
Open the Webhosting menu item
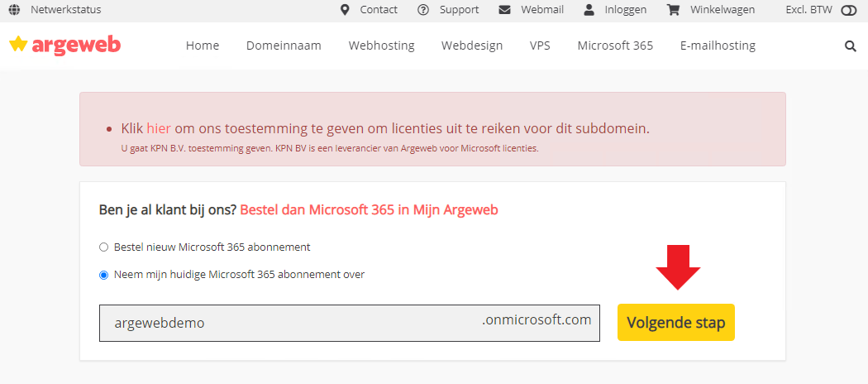pos(381,46)
